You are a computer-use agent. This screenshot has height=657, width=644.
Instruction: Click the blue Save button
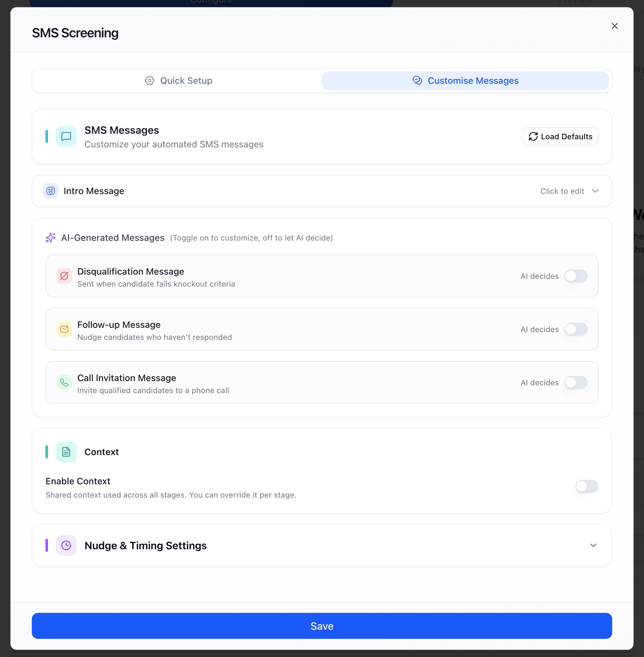coord(322,626)
